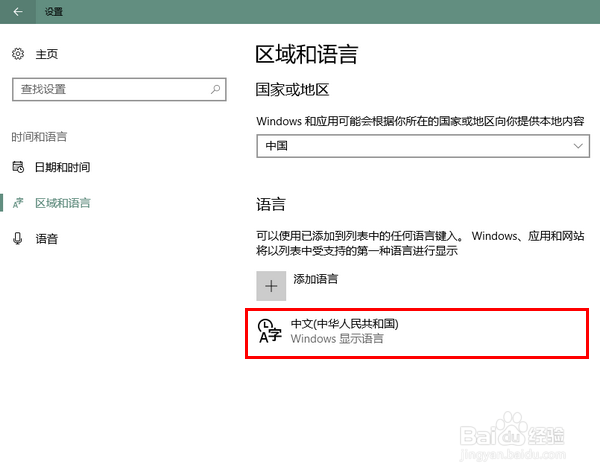Click the back arrow in title bar
Image resolution: width=600 pixels, height=476 pixels.
coord(18,12)
